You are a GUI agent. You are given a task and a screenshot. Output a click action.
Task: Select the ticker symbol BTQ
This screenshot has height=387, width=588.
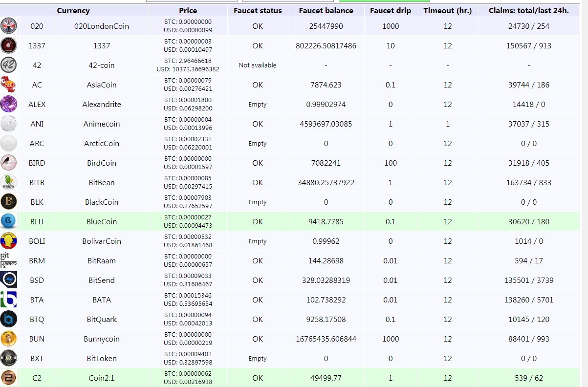(x=37, y=319)
